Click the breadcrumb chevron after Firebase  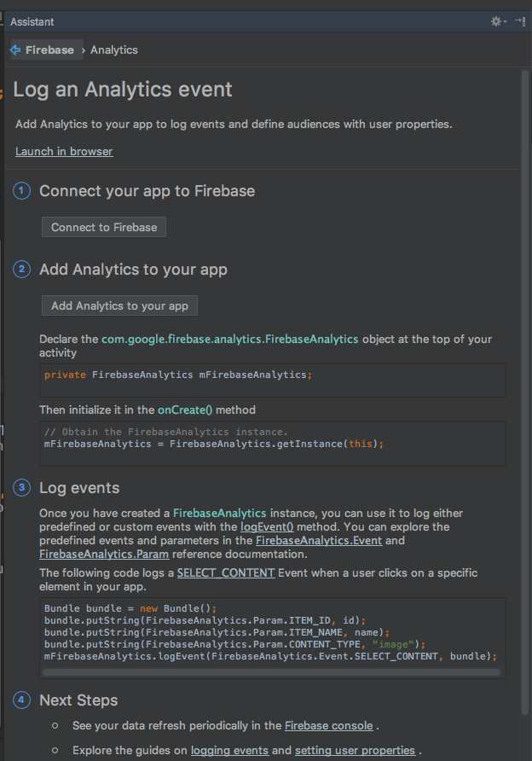coord(84,49)
